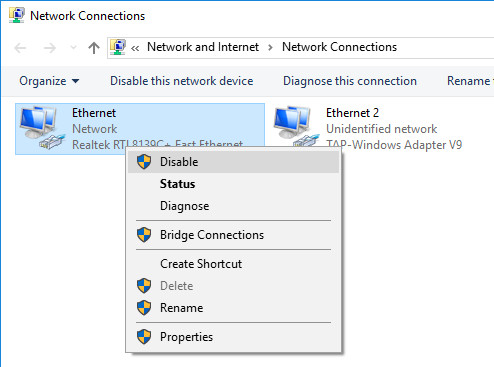Click the Ethernet 2 adapter icon

[x=296, y=126]
